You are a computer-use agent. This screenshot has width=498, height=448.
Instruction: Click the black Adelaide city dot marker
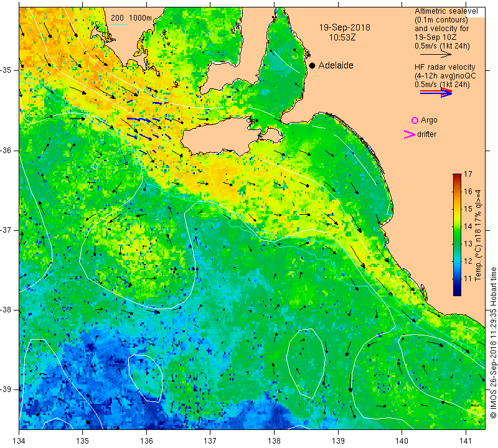coord(312,65)
